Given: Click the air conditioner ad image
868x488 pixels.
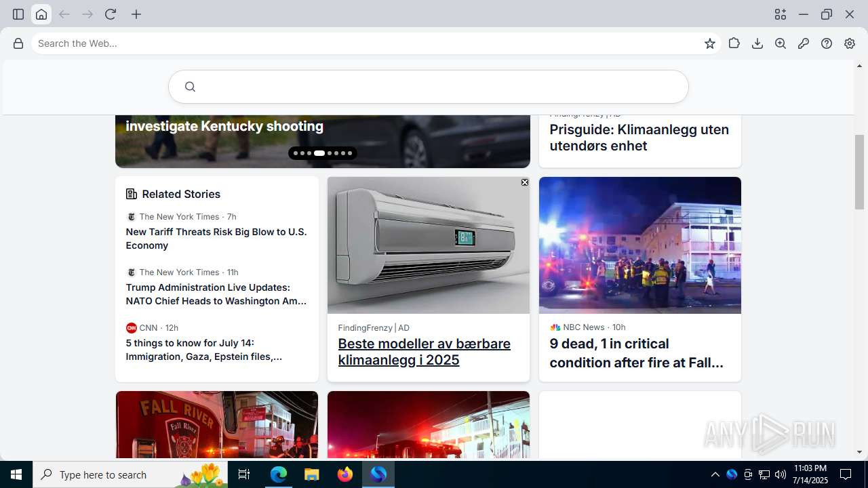Looking at the screenshot, I should coord(429,245).
